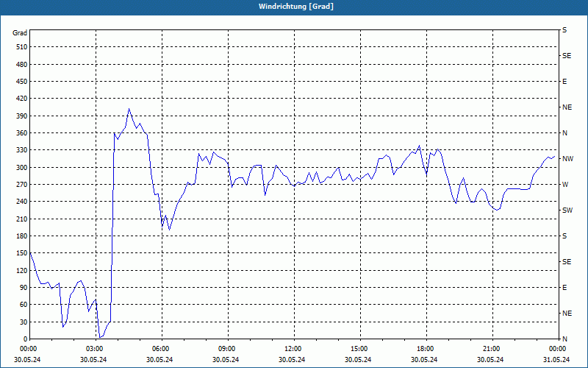Click the Windrichtung [Grad] chart title
588x368 pixels.
tap(296, 7)
